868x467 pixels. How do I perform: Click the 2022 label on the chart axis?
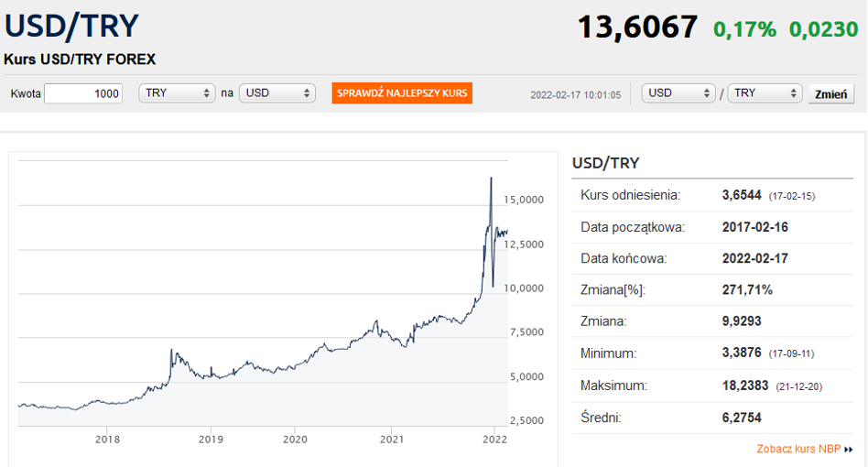494,440
